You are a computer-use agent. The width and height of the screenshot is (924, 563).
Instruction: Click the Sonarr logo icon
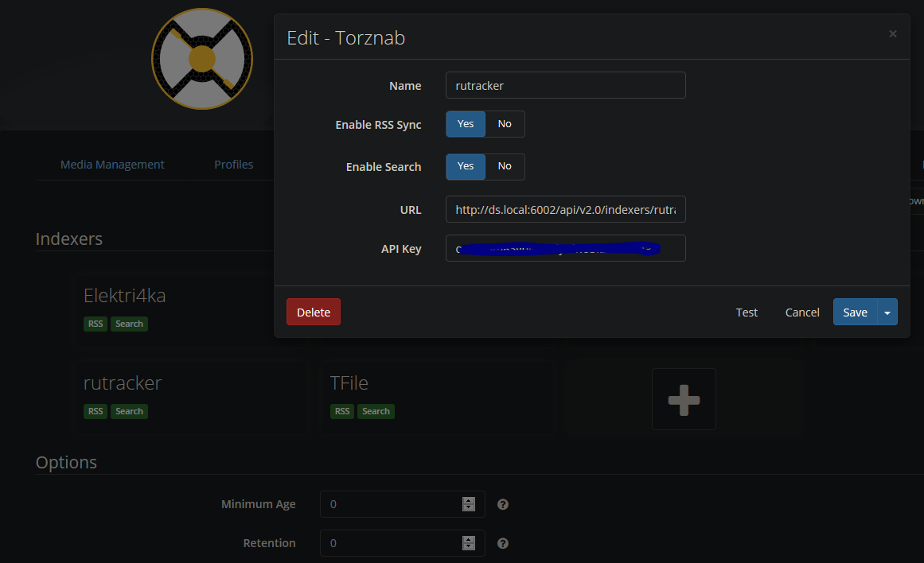[202, 59]
